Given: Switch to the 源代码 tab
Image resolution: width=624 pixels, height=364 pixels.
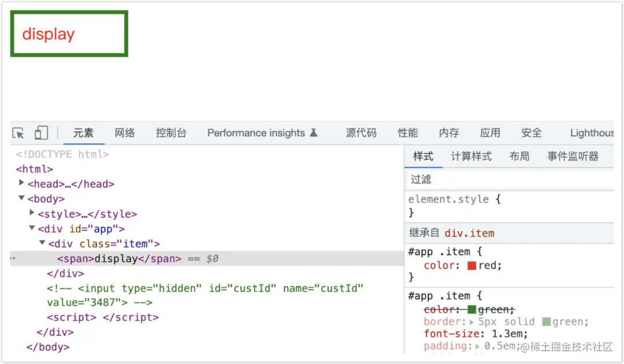Looking at the screenshot, I should pos(361,133).
